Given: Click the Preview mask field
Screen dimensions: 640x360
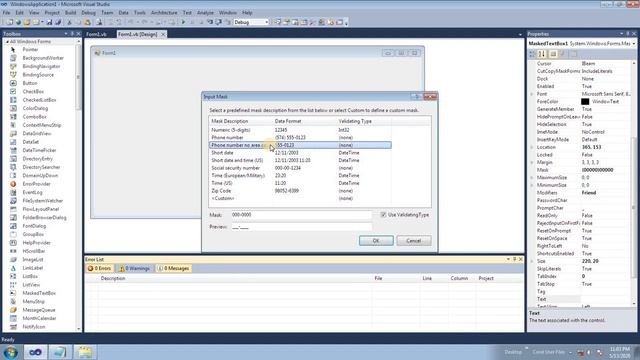Looking at the screenshot, I should 301,227.
